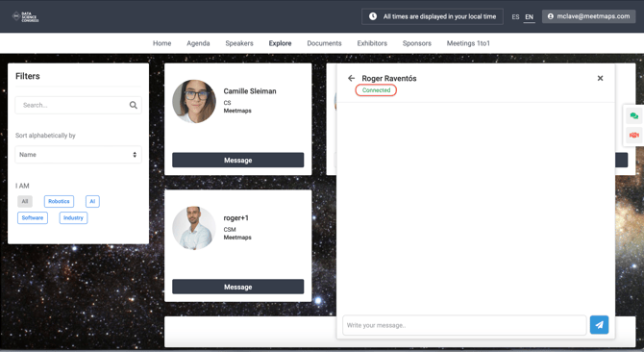Click Camille Sleiman's profile photo
644x352 pixels.
pyautogui.click(x=194, y=101)
